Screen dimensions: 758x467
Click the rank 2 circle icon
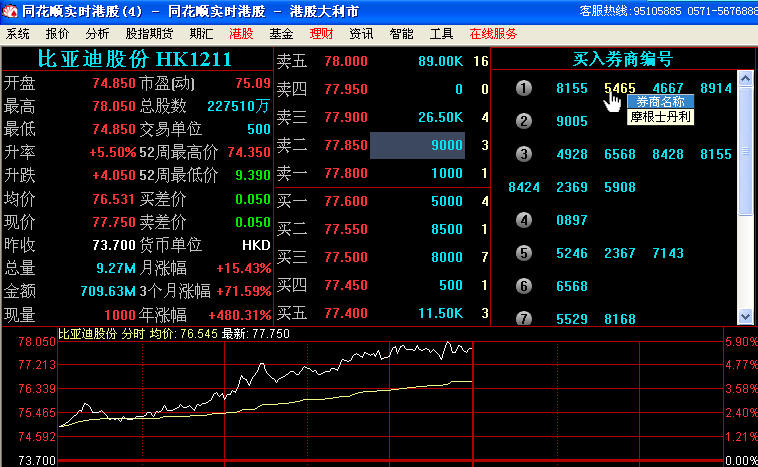[523, 121]
